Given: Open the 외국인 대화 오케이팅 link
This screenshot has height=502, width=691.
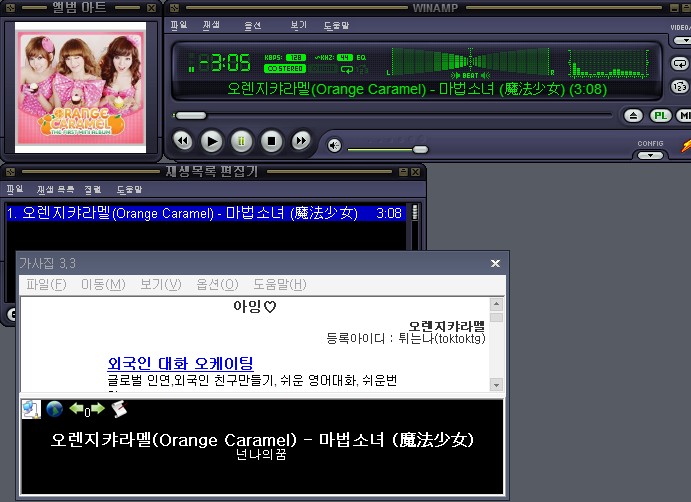Looking at the screenshot, I should point(180,363).
